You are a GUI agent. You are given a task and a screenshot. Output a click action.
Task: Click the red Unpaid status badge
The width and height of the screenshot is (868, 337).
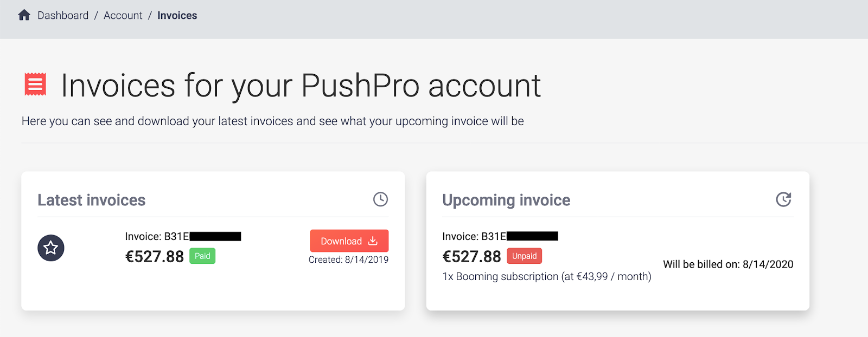(524, 256)
